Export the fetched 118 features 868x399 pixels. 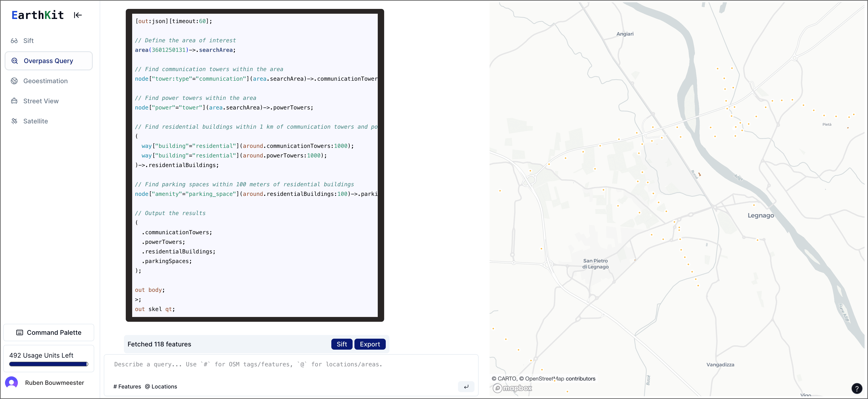pos(370,344)
